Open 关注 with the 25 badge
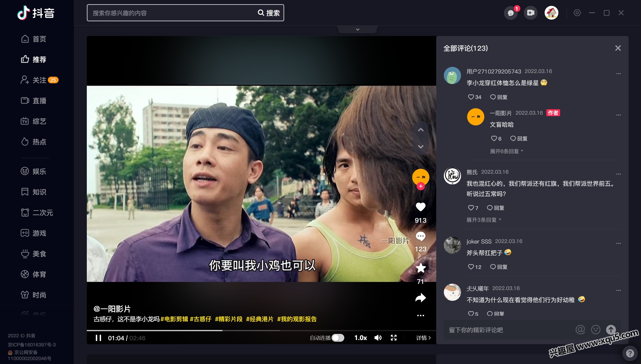 point(39,80)
